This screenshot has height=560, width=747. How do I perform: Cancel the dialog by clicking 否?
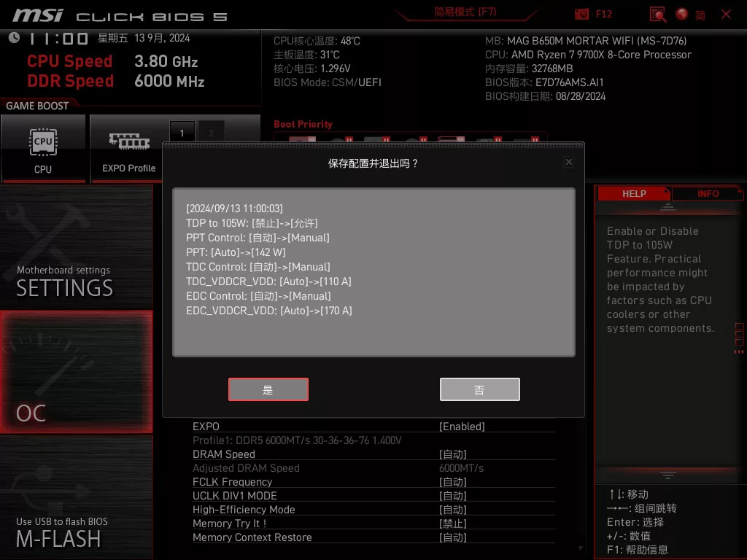click(479, 389)
